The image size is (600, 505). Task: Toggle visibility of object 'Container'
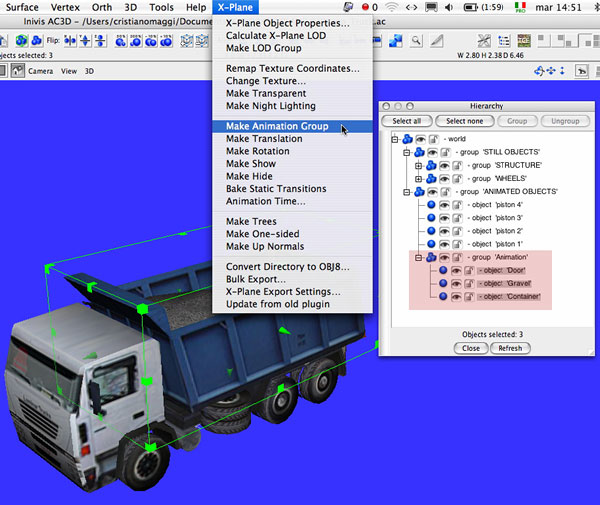[x=456, y=297]
